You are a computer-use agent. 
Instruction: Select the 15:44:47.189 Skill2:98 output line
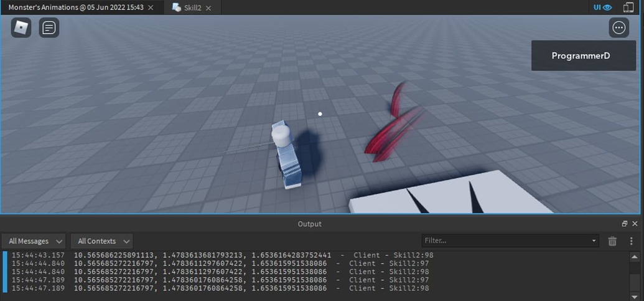(x=220, y=289)
